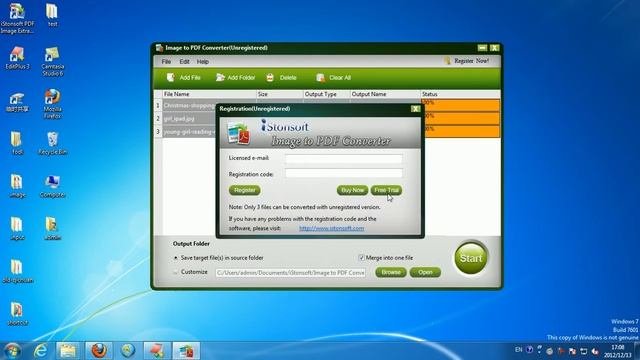Click the custom output path field

(x=290, y=272)
